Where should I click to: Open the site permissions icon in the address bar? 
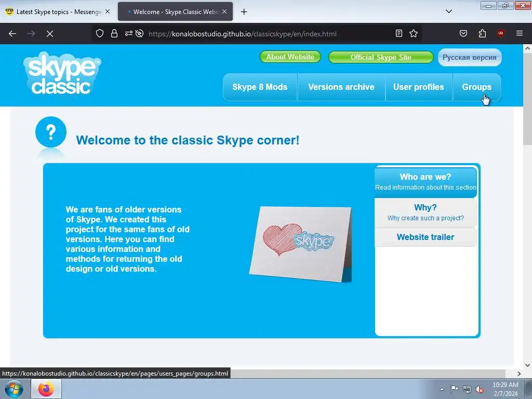click(x=129, y=34)
